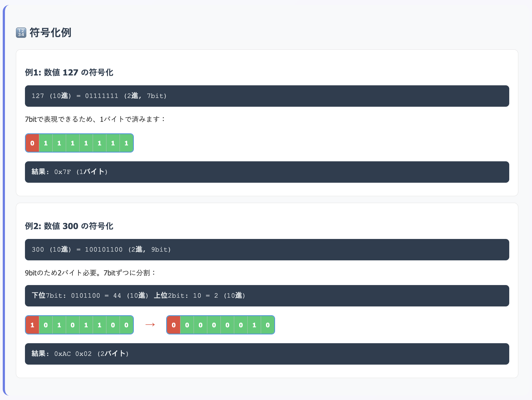Click the 符号化例 section heading

(x=50, y=33)
